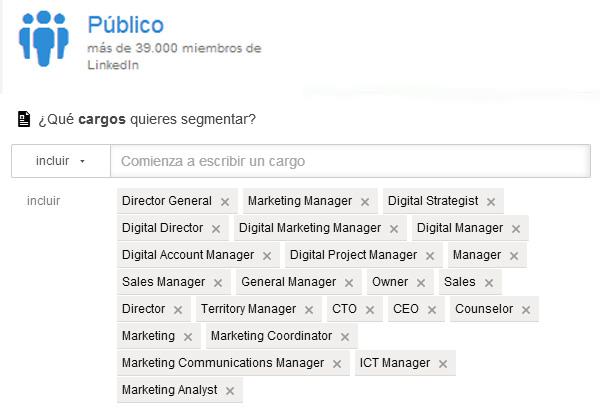
Task: Click the 'Digital Strategist' tag label
Action: click(x=433, y=201)
